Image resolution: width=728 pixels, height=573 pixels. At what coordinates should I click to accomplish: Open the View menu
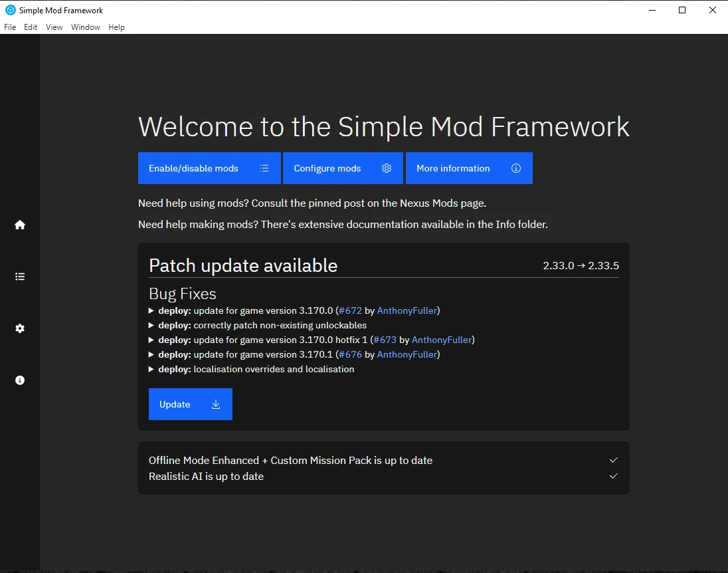click(x=54, y=27)
